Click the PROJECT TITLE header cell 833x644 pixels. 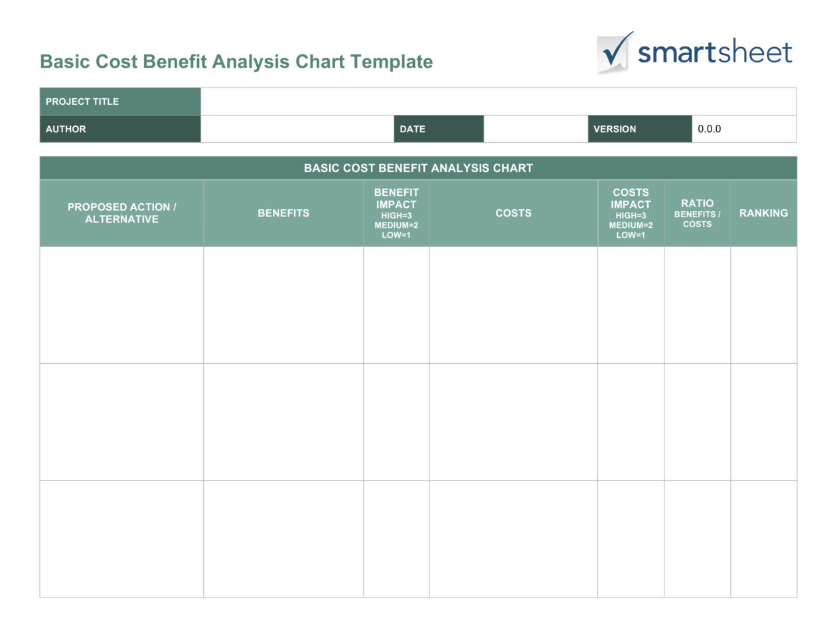119,101
